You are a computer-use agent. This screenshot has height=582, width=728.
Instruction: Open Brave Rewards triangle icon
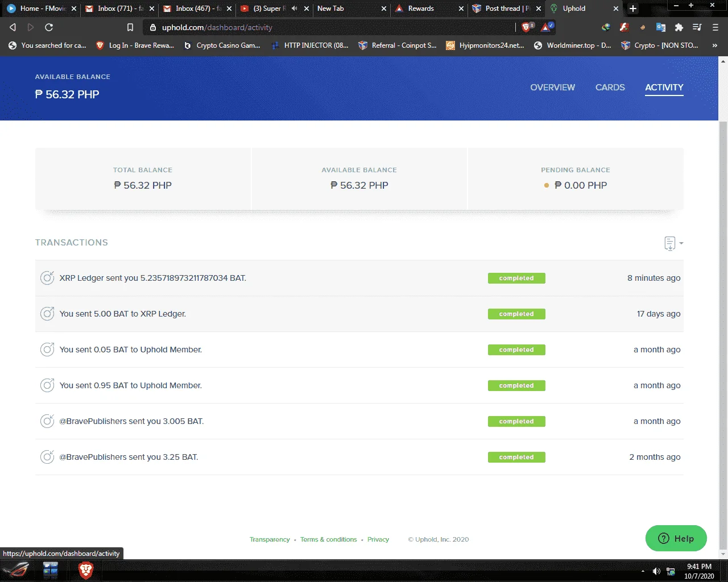(547, 27)
